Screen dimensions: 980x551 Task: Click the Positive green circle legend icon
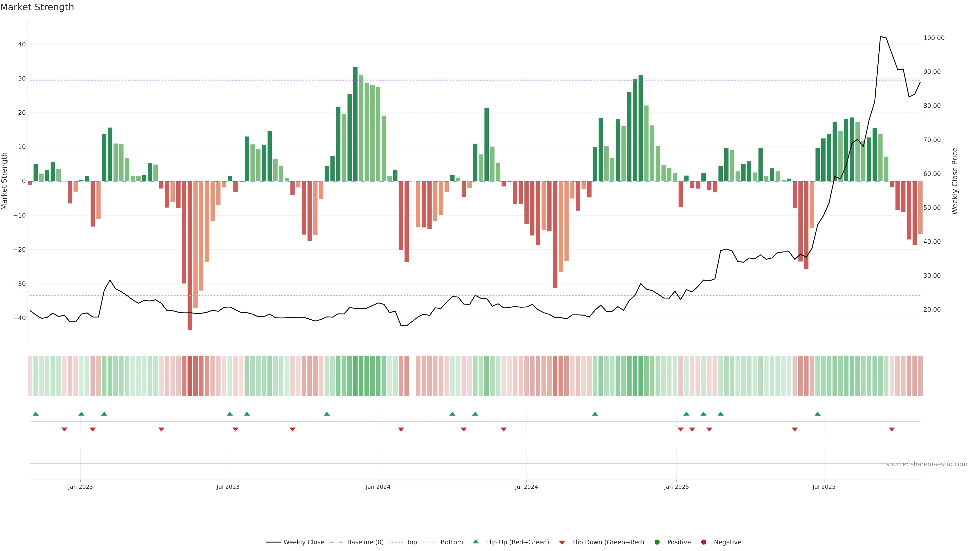point(657,542)
